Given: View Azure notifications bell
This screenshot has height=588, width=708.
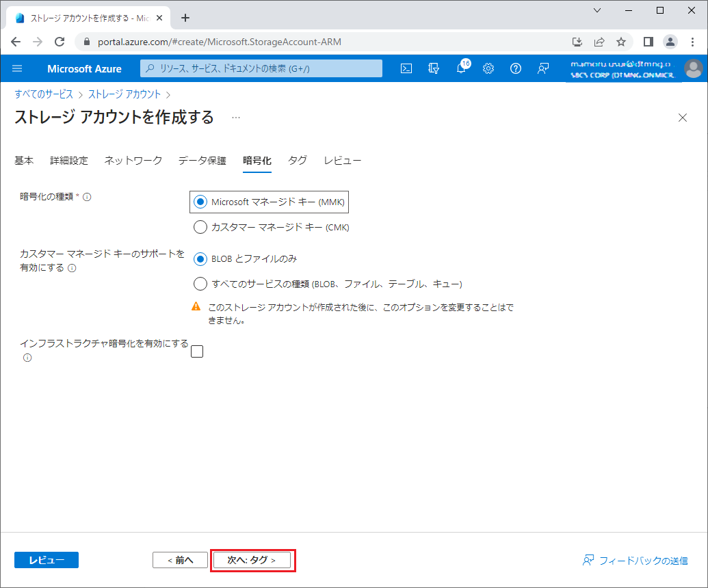Looking at the screenshot, I should point(461,68).
